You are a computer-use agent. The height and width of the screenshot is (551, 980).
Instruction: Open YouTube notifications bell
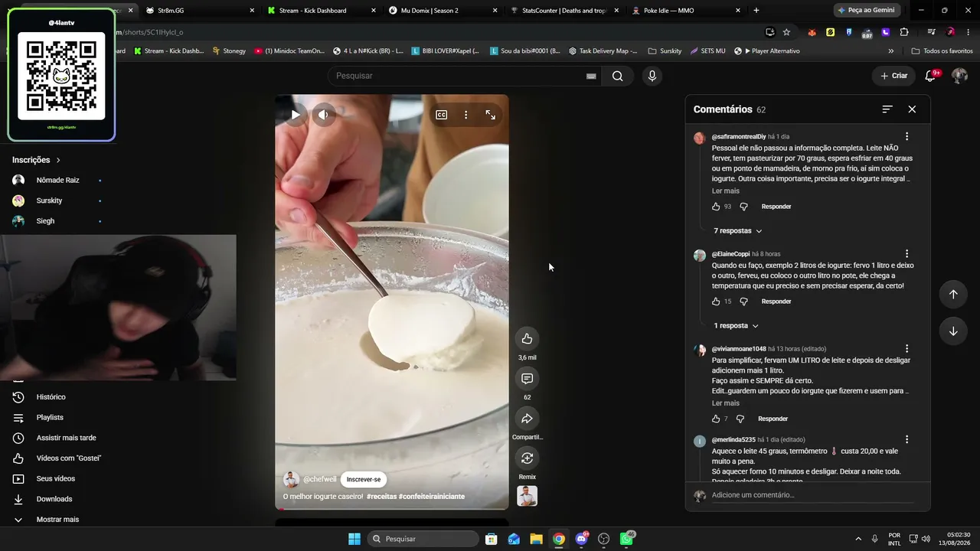point(930,76)
